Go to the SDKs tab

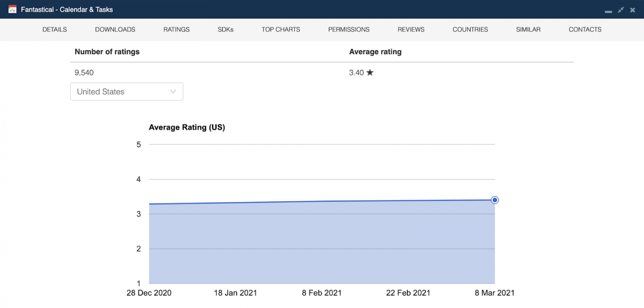[x=226, y=29]
